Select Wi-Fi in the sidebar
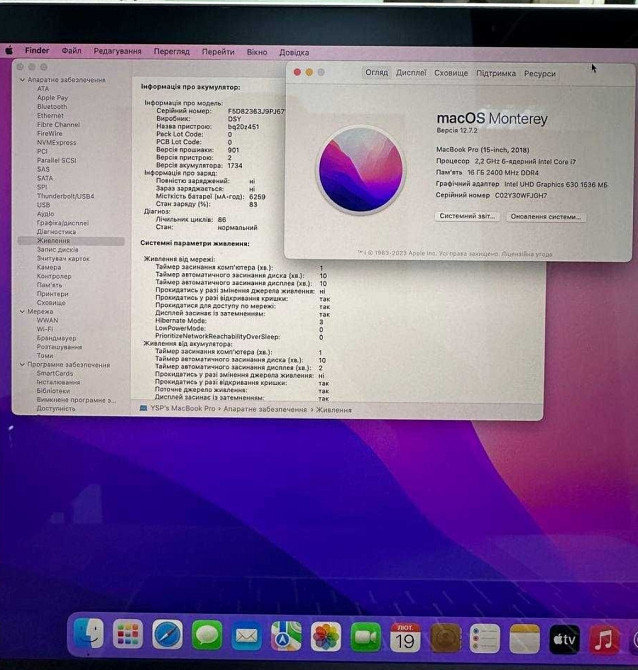Viewport: 638px width, 670px height. pyautogui.click(x=45, y=329)
